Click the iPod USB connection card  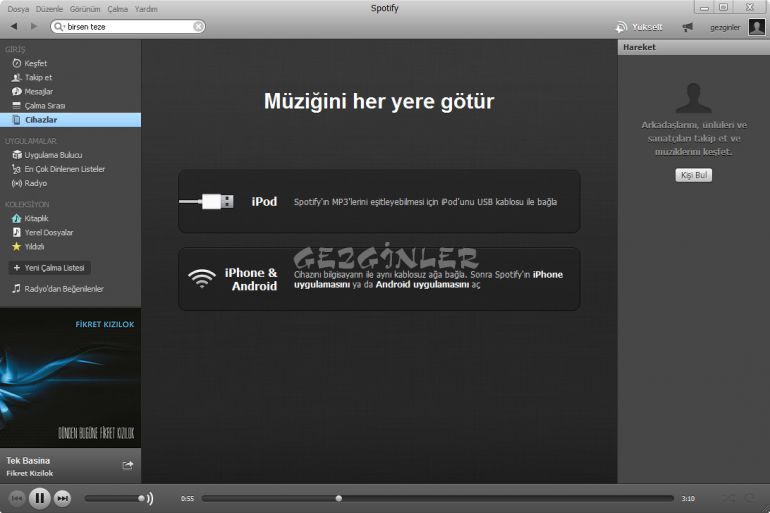coord(379,201)
